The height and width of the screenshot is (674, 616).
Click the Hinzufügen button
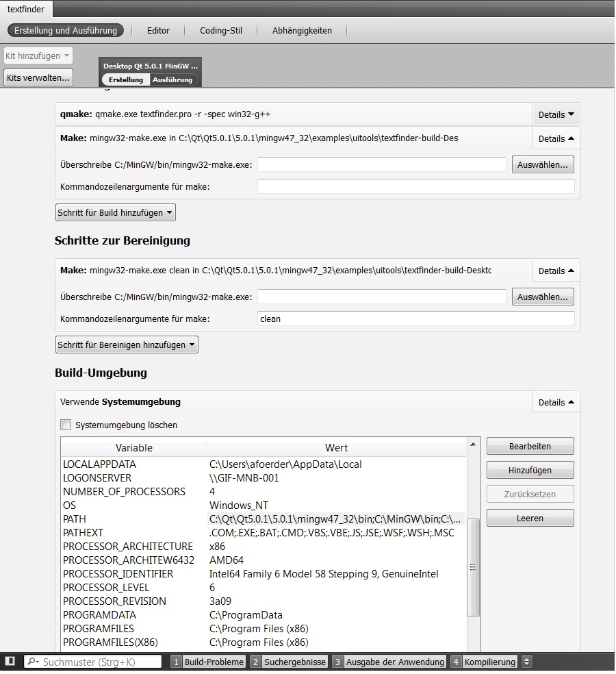[x=530, y=471]
